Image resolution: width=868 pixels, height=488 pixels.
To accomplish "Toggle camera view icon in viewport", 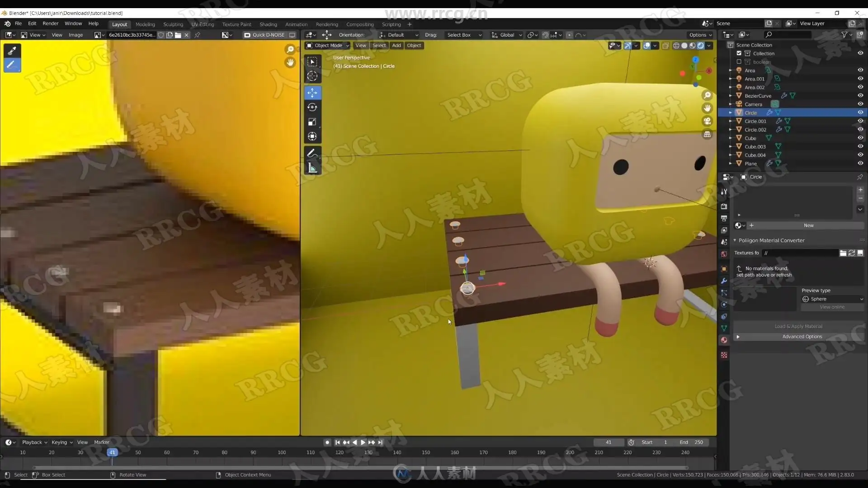I will click(707, 121).
